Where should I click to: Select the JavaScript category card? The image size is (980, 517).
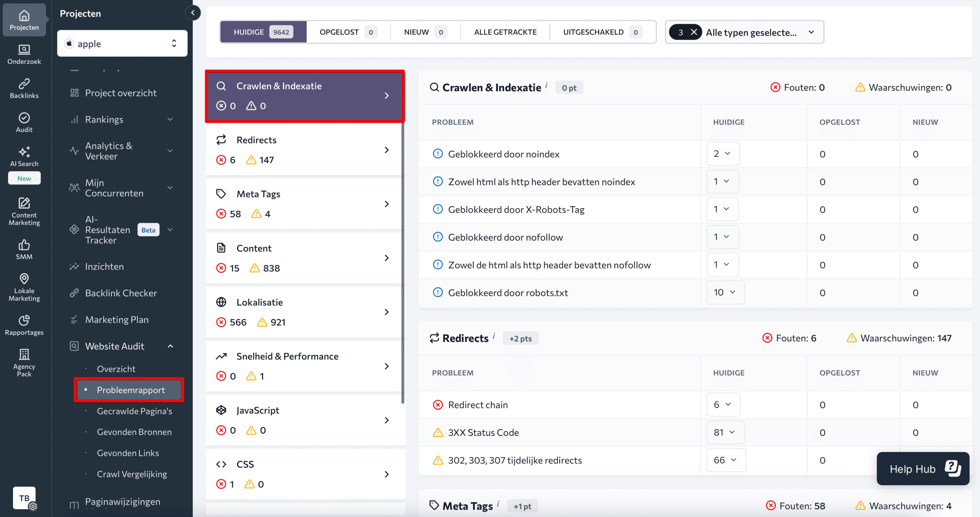(305, 420)
